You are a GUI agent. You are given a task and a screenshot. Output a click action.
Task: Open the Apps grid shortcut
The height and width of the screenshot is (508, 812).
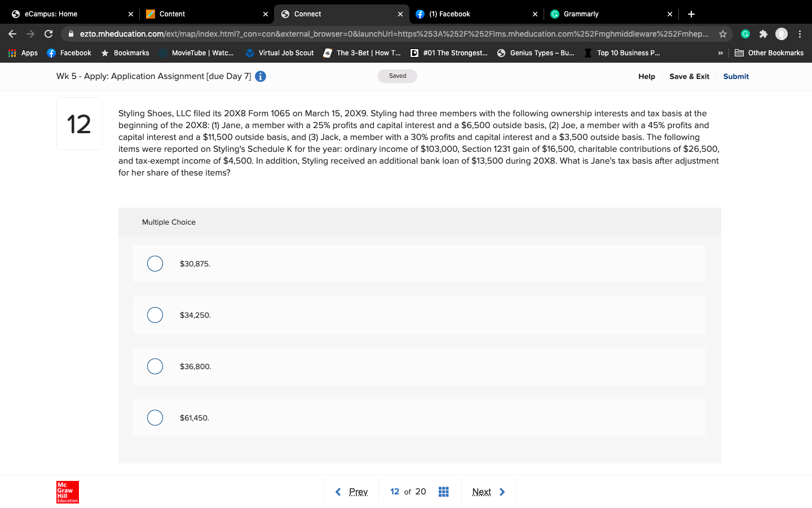[x=23, y=53]
